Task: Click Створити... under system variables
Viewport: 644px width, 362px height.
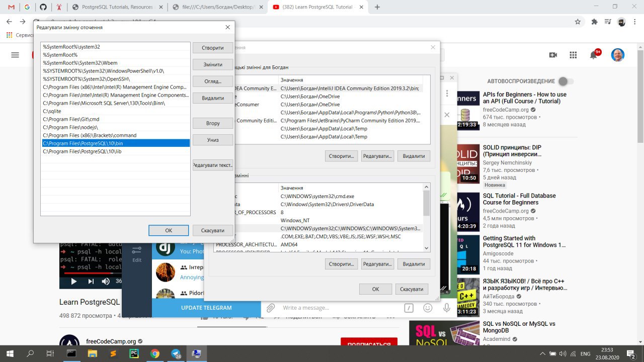Action: tap(341, 264)
